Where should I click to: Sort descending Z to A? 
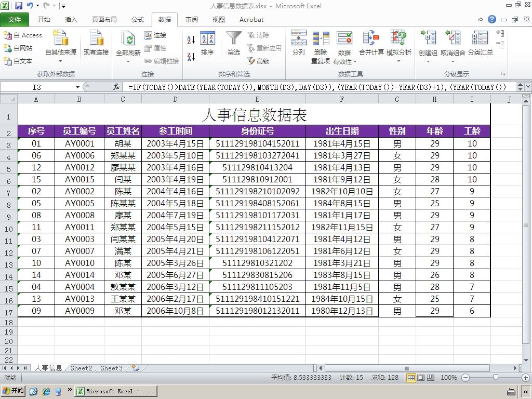[x=191, y=57]
